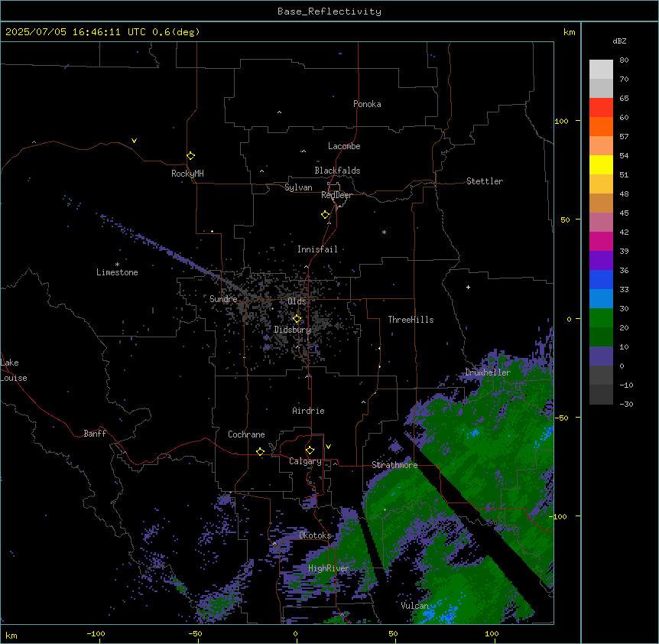Viewport: 659px width, 644px height.
Task: Click the 100 km tick on right axis
Action: point(561,121)
